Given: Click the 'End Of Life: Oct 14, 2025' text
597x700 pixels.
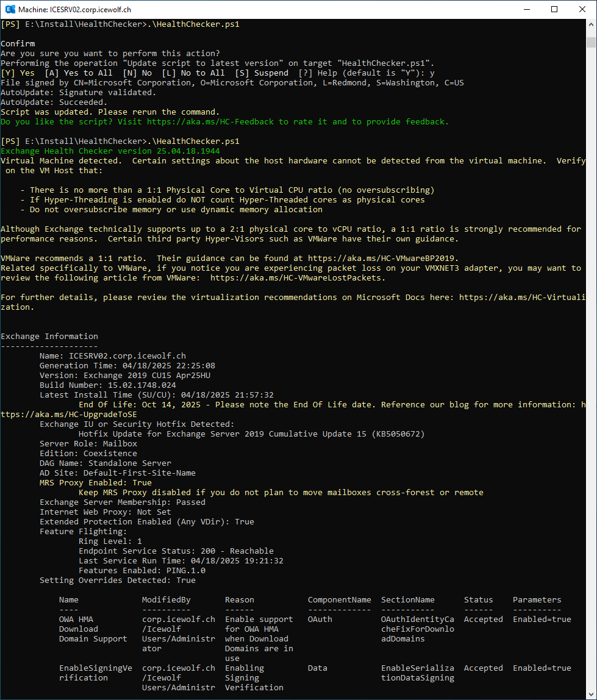Looking at the screenshot, I should pyautogui.click(x=140, y=405).
